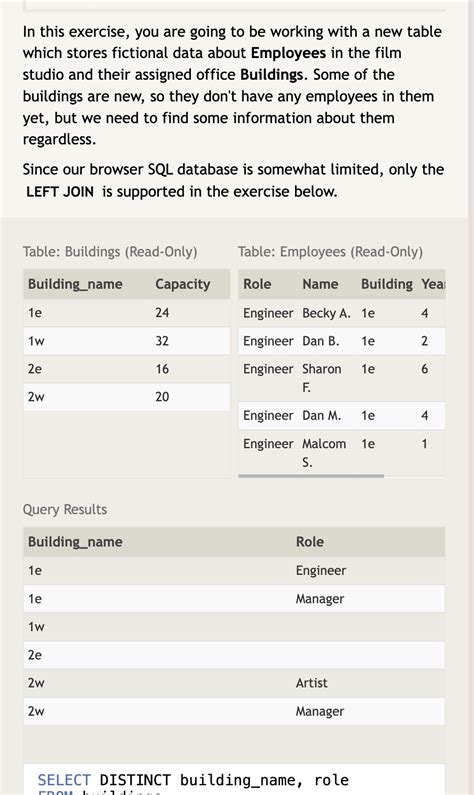Select the 2w Artist query result row
Screen dimensions: 474x795
click(234, 683)
